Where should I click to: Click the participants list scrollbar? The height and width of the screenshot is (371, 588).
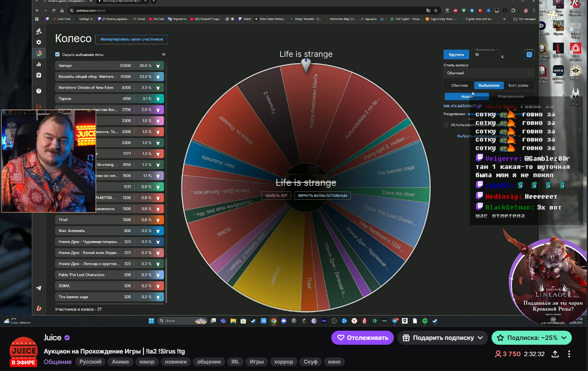[x=166, y=280]
